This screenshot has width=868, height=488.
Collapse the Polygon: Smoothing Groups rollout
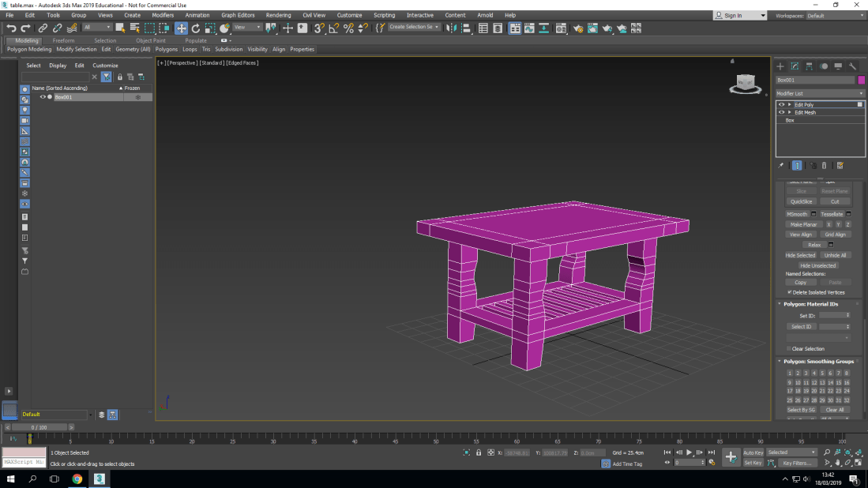(818, 362)
